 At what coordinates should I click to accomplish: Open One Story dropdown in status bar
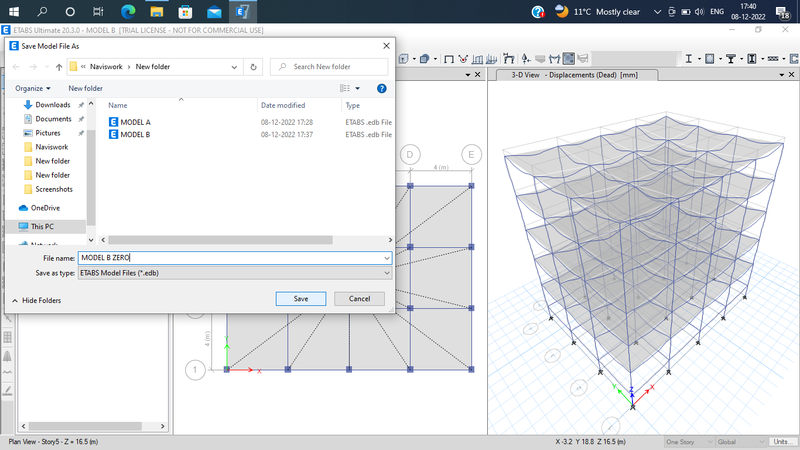[688, 442]
